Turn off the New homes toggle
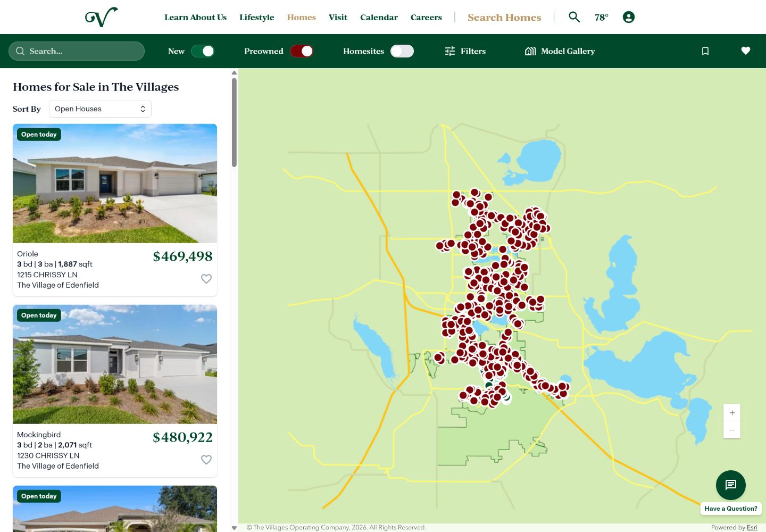This screenshot has height=532, width=766. [x=203, y=51]
